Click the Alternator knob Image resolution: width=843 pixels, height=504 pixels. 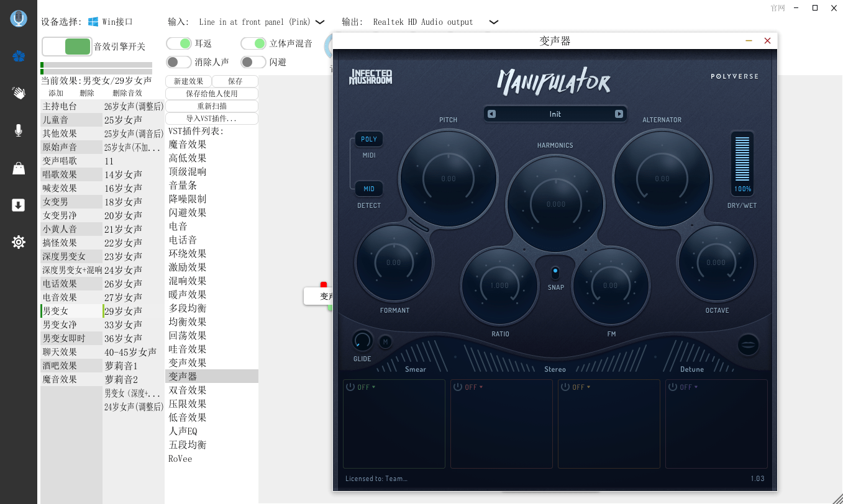662,179
